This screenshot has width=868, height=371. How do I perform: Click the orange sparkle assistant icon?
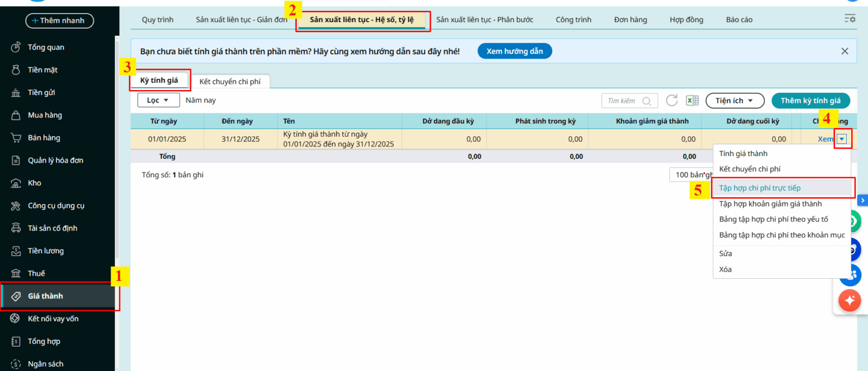850,300
